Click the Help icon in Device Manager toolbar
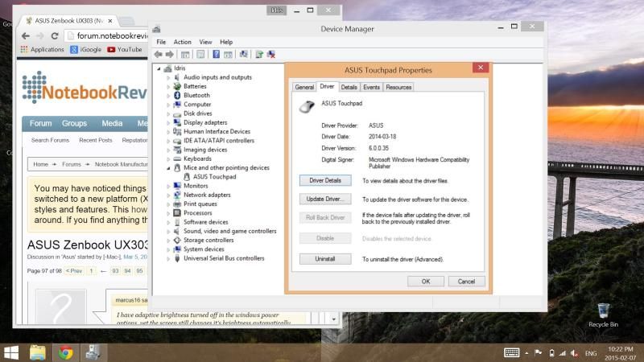 (x=216, y=54)
